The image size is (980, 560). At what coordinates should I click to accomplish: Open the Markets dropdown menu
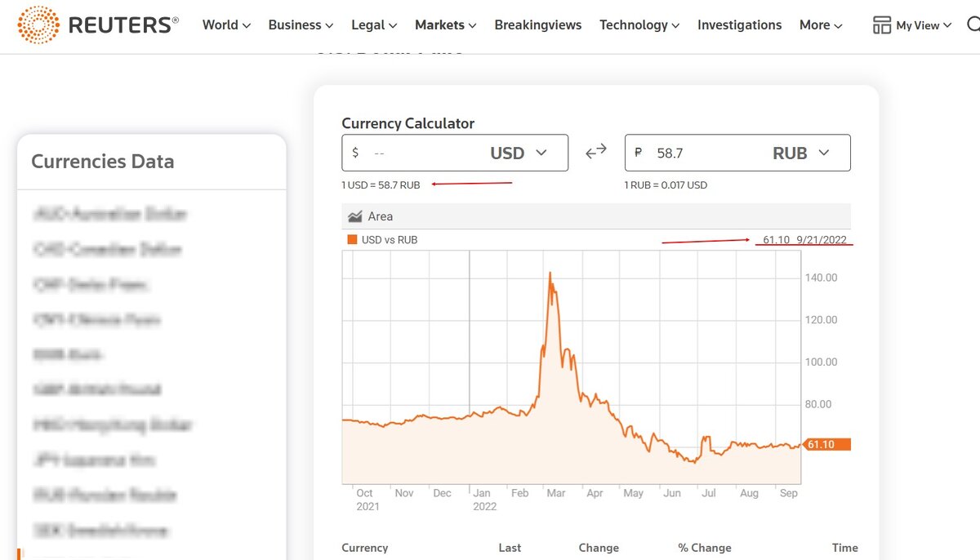pyautogui.click(x=445, y=25)
